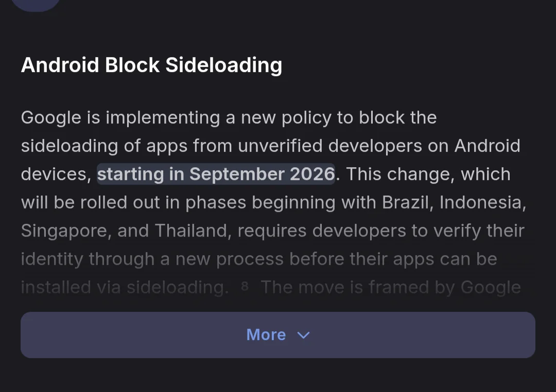Tap the partial avatar circle at top
The width and height of the screenshot is (556, 392).
35,4
